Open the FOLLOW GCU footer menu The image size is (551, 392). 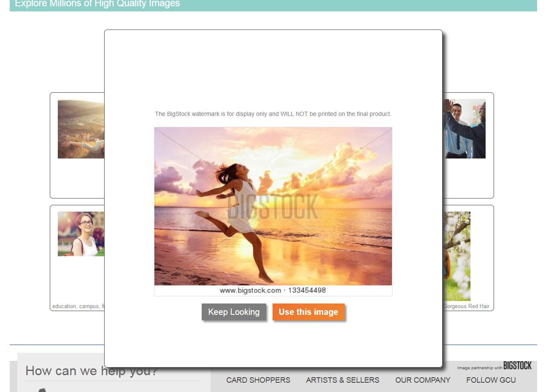(x=491, y=380)
